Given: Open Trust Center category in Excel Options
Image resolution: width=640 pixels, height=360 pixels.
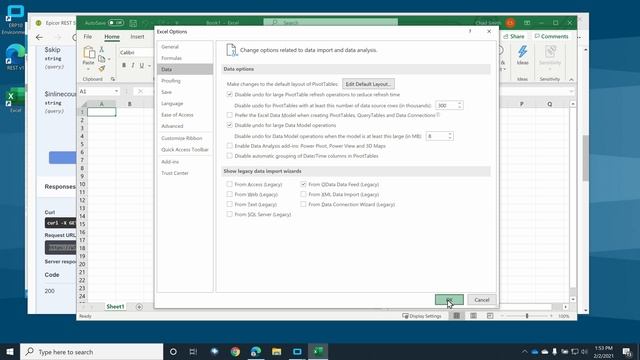Looking at the screenshot, I should (x=185, y=173).
